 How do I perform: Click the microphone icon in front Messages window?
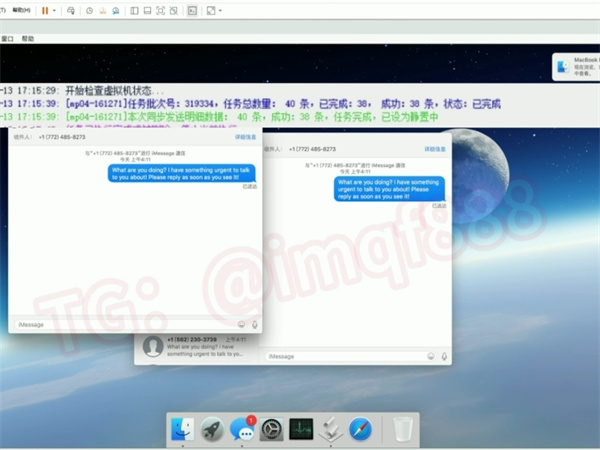coord(255,324)
